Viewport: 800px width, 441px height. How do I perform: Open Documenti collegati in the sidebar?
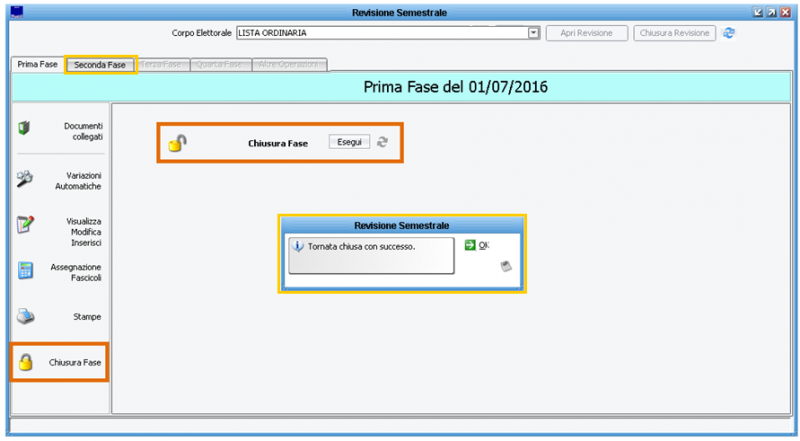[x=83, y=131]
